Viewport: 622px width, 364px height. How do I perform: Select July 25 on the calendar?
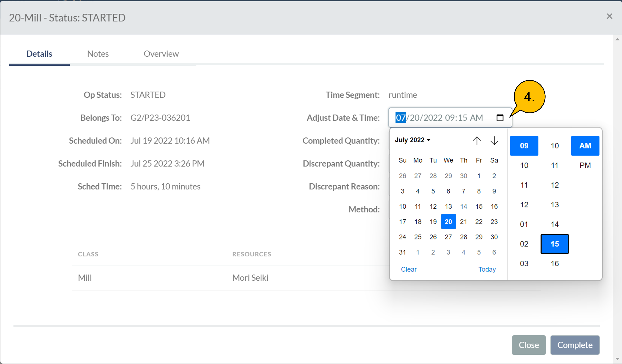point(418,237)
